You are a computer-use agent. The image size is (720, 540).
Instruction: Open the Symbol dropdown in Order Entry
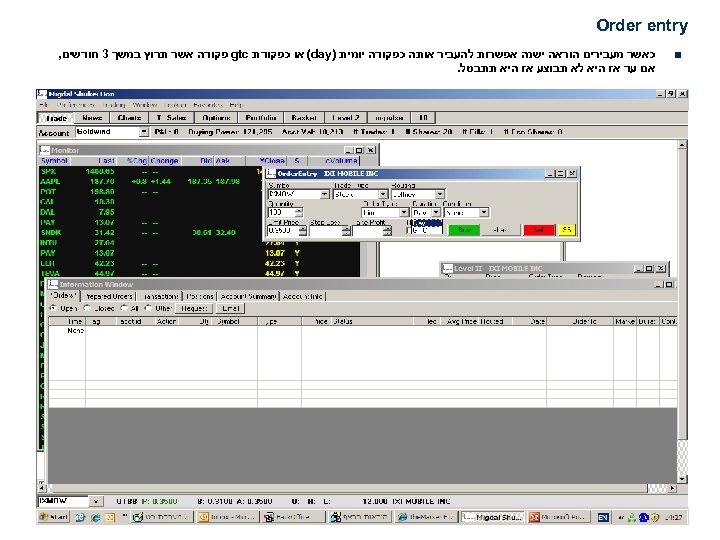tap(325, 195)
